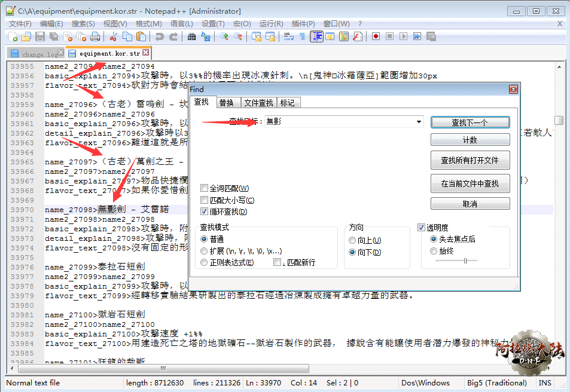The image size is (570, 392).
Task: Select the 正则表达式 search mode
Action: (205, 262)
